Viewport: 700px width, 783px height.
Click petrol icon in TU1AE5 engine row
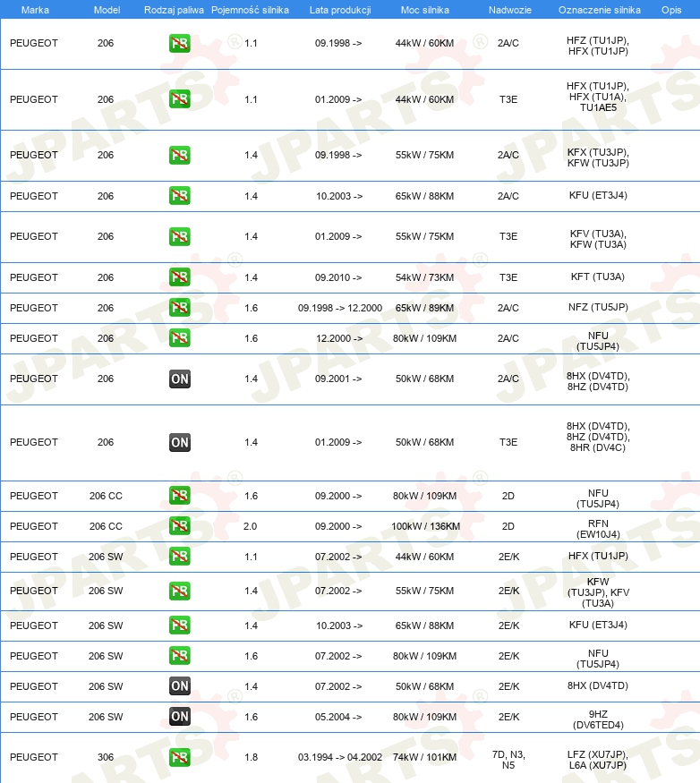179,99
